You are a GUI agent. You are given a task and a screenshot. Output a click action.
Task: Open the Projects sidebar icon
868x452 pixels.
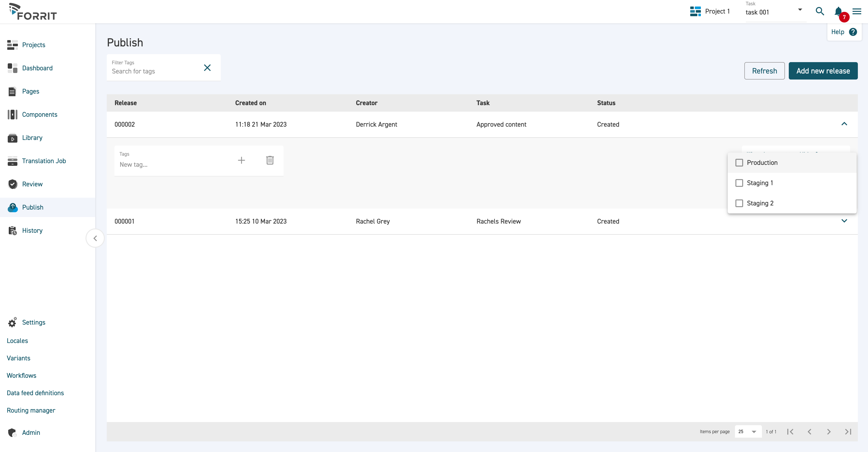pos(13,45)
